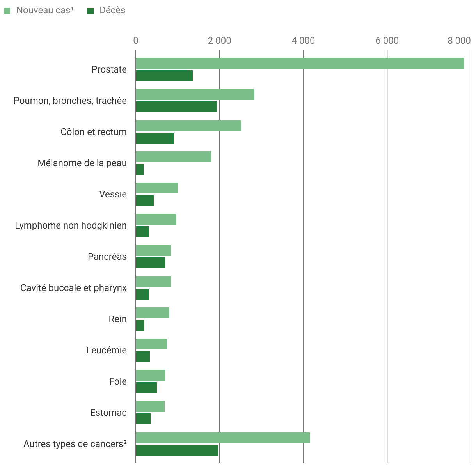Click the Leucémie category label
The height and width of the screenshot is (468, 476).
107,350
